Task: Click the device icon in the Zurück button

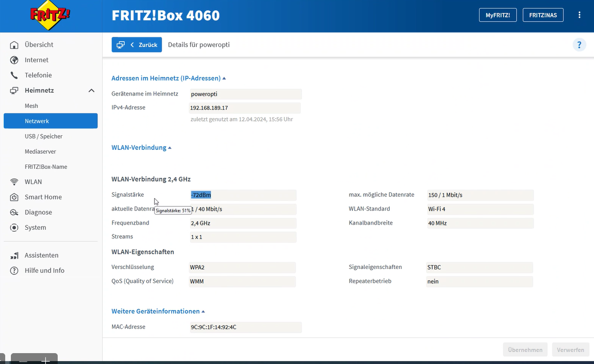Action: click(121, 45)
